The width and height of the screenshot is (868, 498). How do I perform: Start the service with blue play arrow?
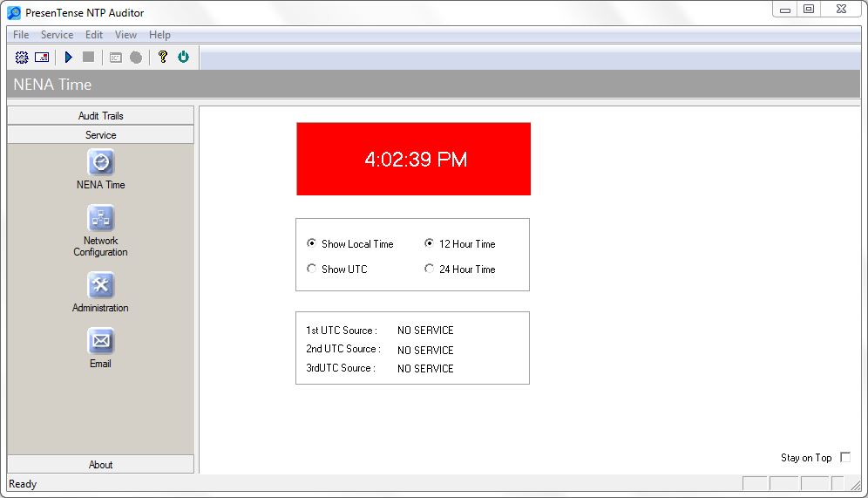pyautogui.click(x=68, y=57)
